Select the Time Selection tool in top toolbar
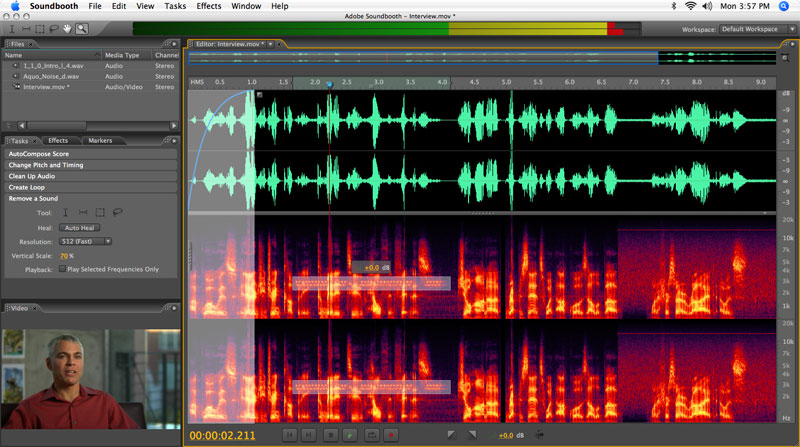Screen dimensions: 800x447 12,29
